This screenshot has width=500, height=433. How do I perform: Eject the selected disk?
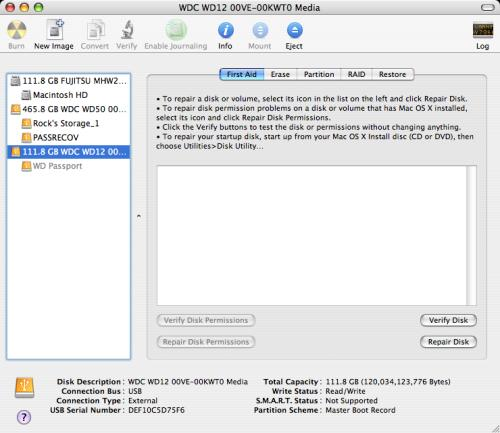(295, 31)
